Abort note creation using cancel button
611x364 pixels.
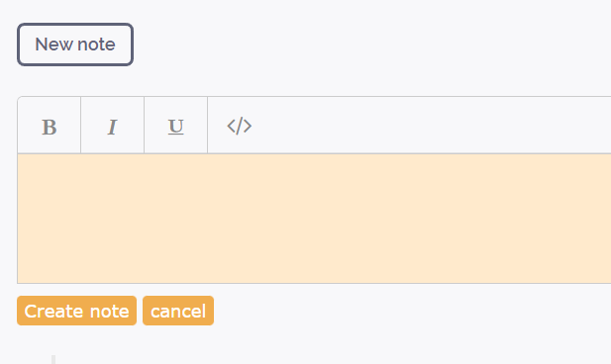pos(178,311)
